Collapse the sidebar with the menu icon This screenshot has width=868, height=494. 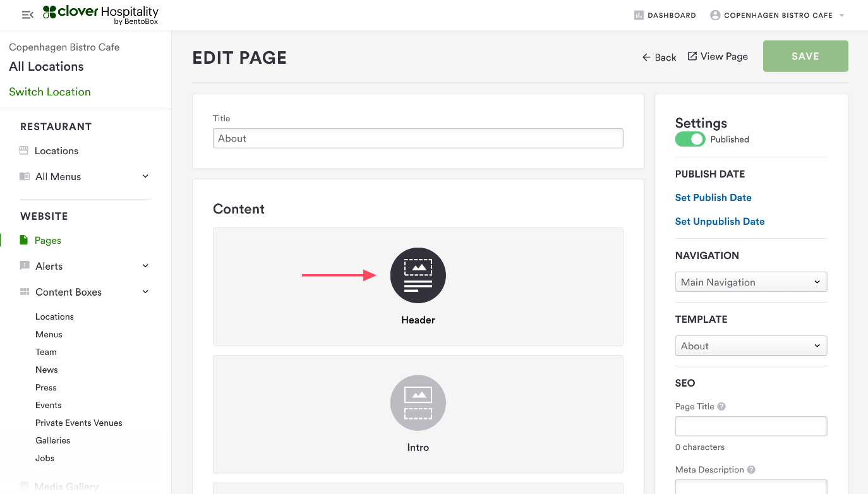click(27, 15)
